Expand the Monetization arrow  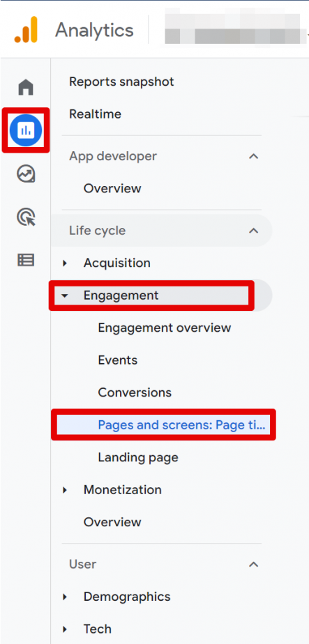tap(65, 490)
